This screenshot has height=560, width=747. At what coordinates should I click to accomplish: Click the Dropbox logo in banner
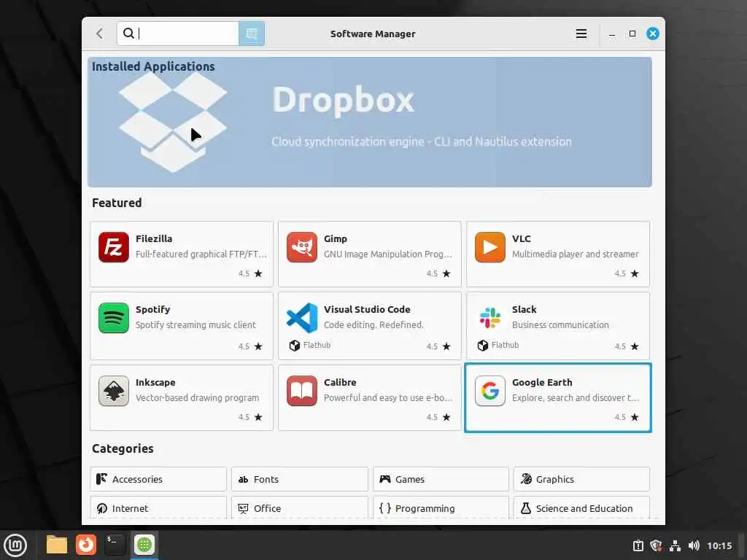[172, 122]
